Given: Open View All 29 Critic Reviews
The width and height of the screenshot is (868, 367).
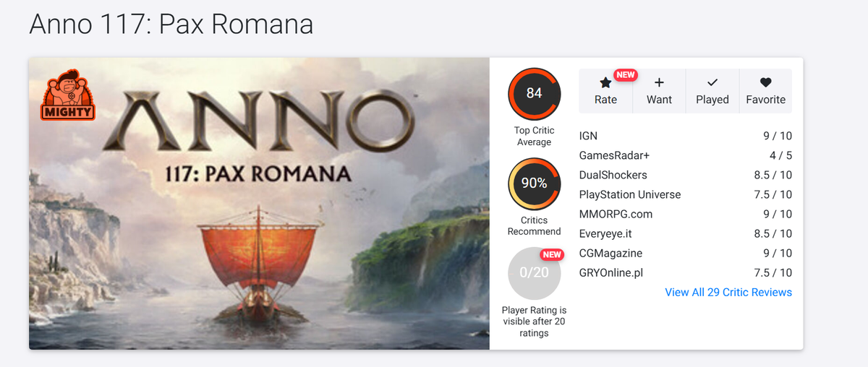Looking at the screenshot, I should (728, 293).
